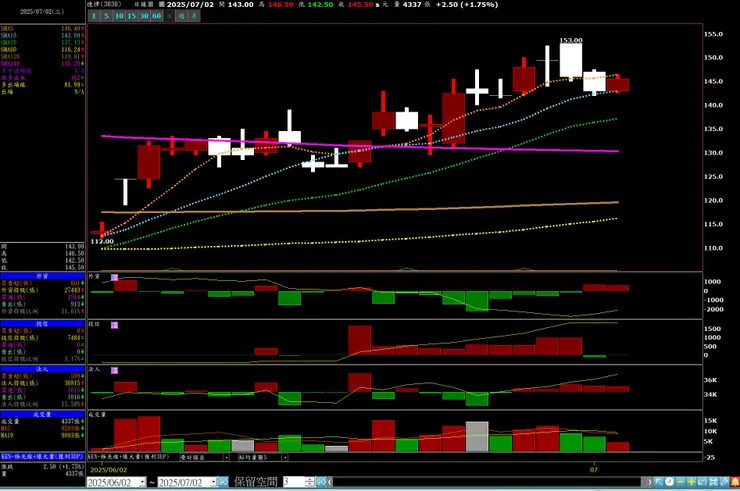
Task: Select the 成交量 header in left panel
Action: (x=42, y=414)
